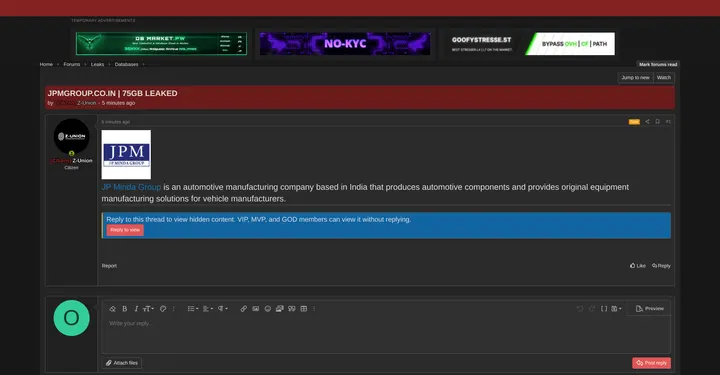The image size is (720, 375).
Task: Open the smilies emoji picker
Action: (x=268, y=309)
